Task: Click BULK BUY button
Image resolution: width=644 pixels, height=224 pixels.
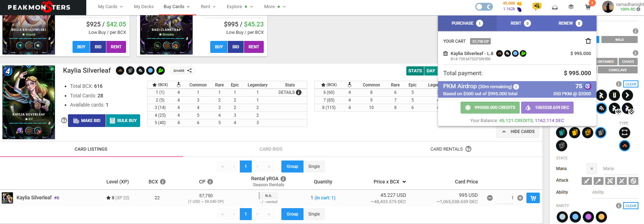Action: tap(123, 121)
